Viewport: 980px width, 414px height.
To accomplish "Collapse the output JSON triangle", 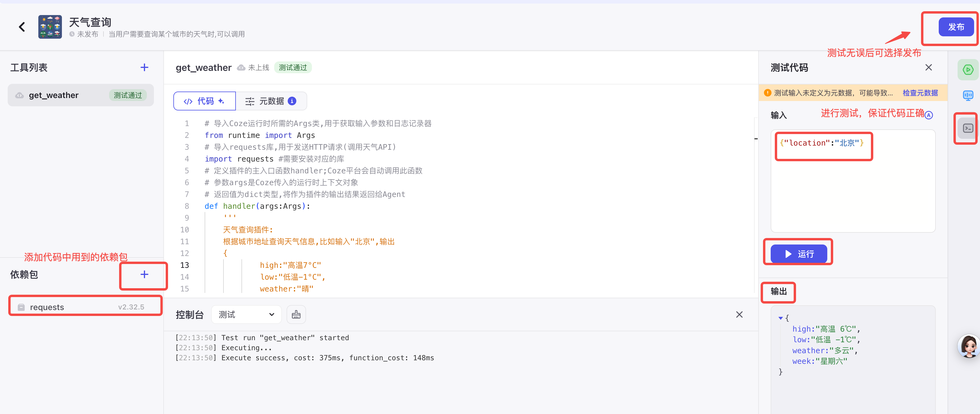I will 780,318.
